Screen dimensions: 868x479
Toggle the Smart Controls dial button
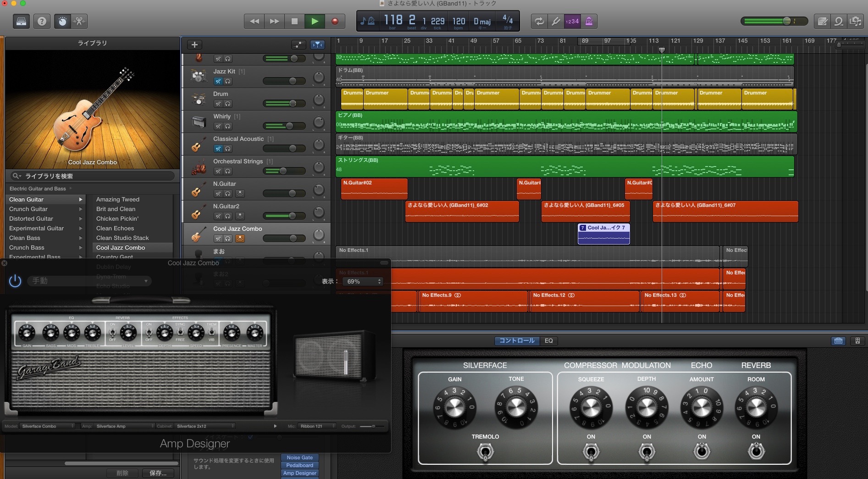[x=62, y=21]
